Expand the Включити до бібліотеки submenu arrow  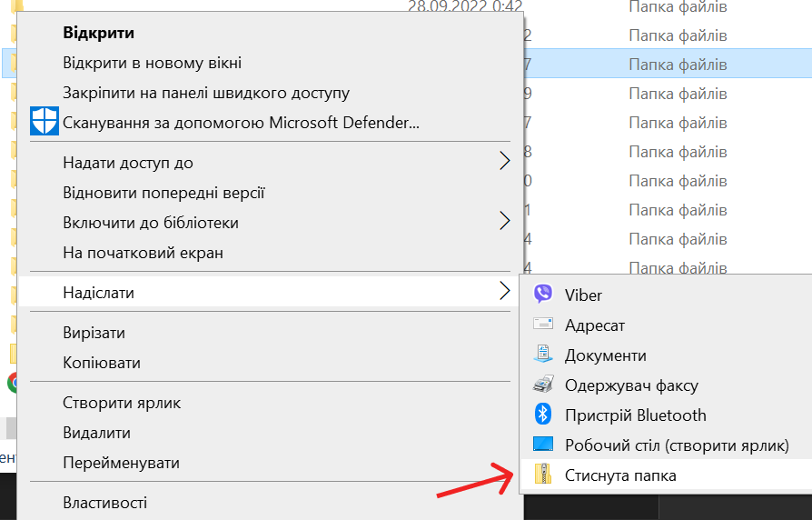pos(505,222)
